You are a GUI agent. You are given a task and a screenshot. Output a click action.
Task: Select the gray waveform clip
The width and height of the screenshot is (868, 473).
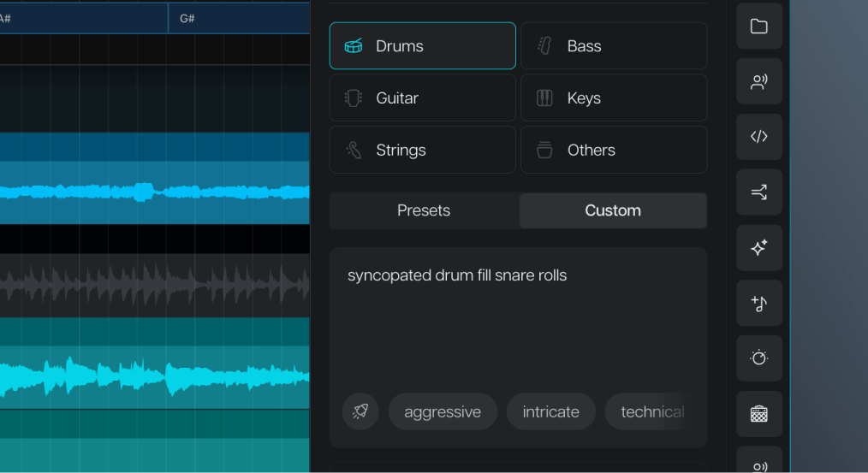point(154,285)
